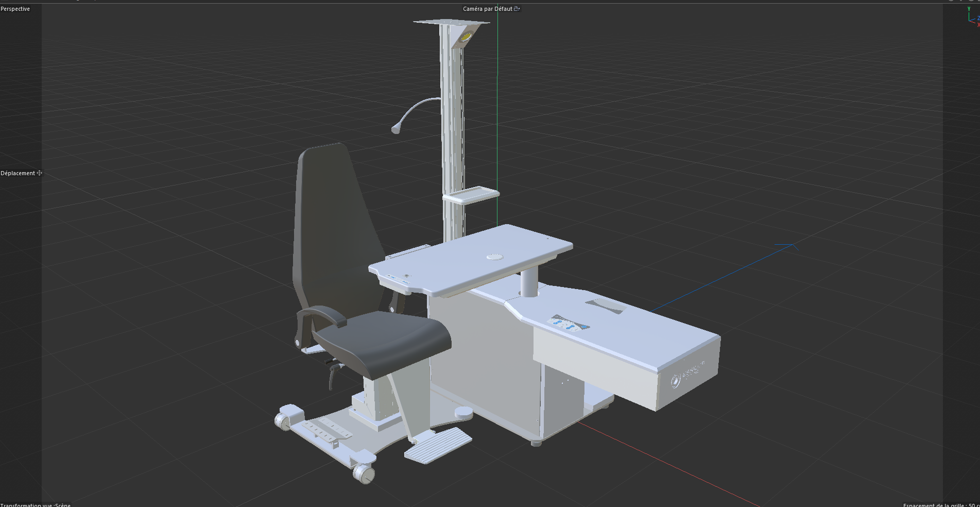Click the Déplacement tool label

tap(18, 173)
